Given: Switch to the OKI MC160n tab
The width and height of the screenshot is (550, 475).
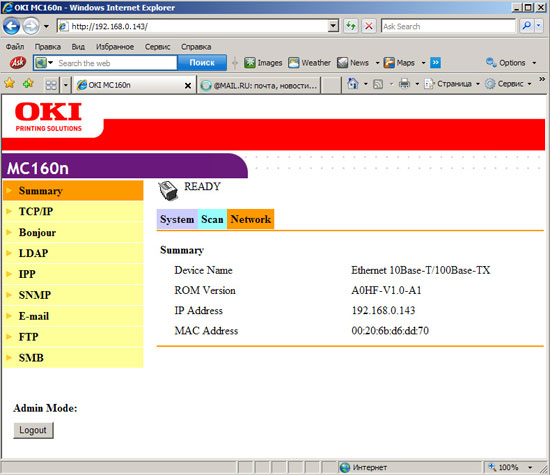Looking at the screenshot, I should [x=130, y=85].
